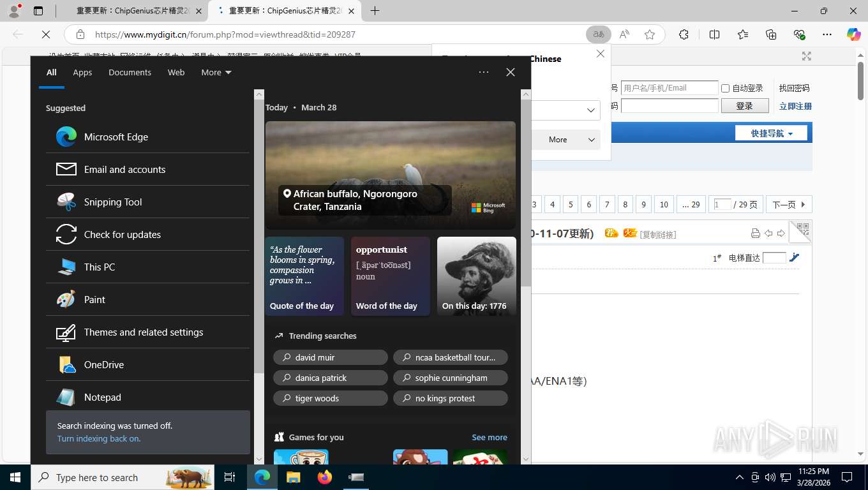868x490 pixels.
Task: Open search panel options ellipsis
Action: coord(484,72)
